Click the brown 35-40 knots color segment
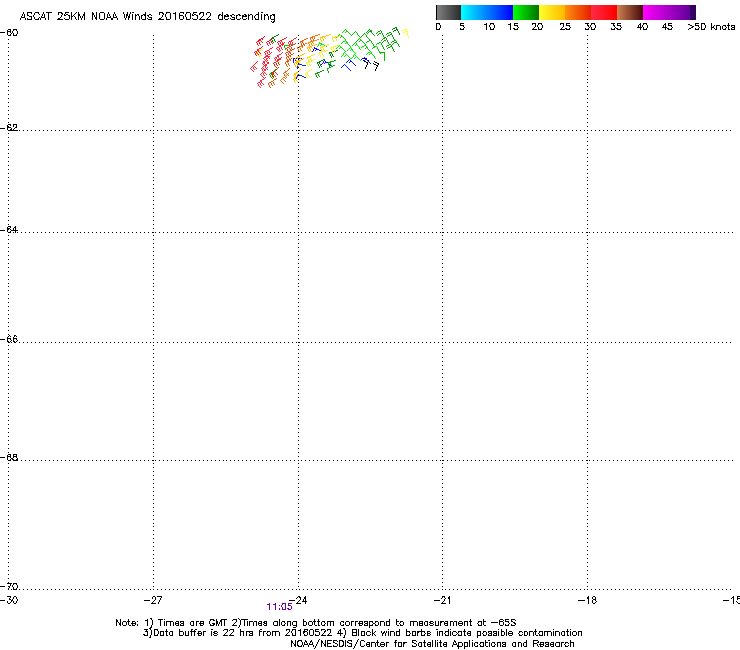The height and width of the screenshot is (650, 740). pos(630,12)
